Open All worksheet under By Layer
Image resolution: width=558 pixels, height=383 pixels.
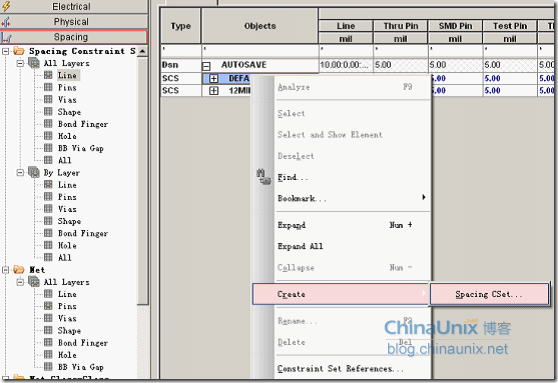coord(64,257)
